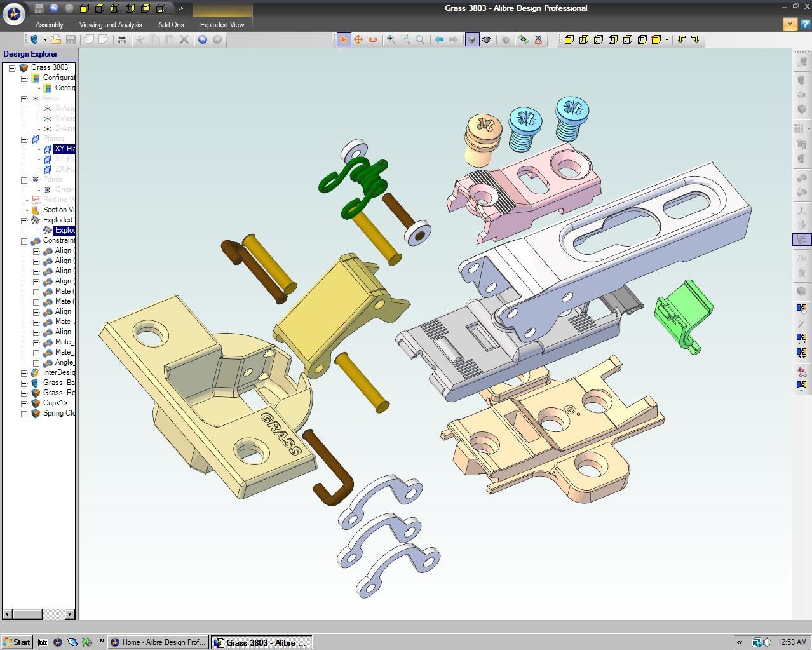Activate the Pan view tool
This screenshot has width=812, height=650.
click(358, 39)
